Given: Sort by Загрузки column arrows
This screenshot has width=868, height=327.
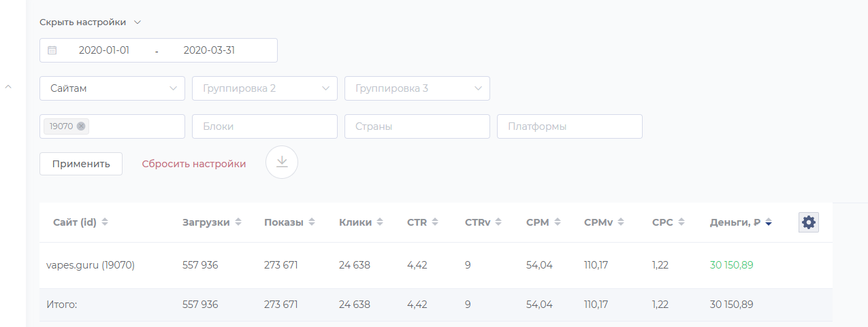Looking at the screenshot, I should click(238, 222).
